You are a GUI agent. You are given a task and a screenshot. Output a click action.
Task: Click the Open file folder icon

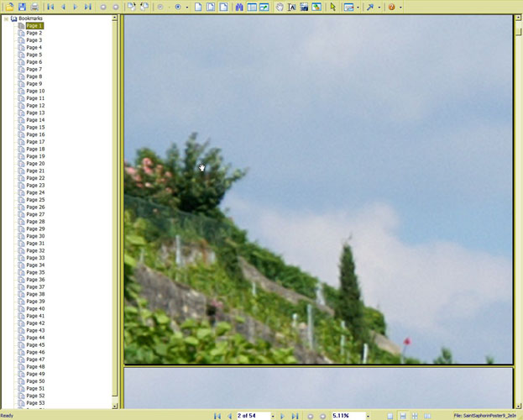(x=9, y=7)
